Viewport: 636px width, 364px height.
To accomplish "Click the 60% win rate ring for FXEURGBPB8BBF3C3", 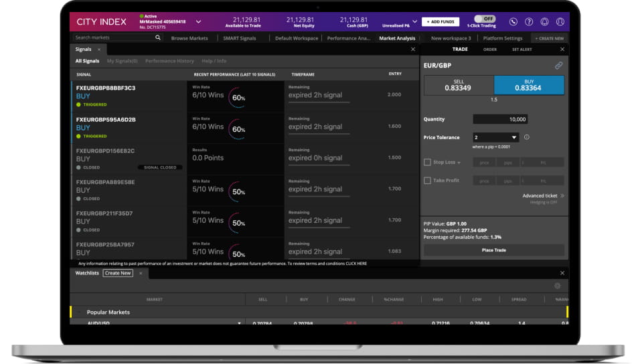I will [x=238, y=98].
